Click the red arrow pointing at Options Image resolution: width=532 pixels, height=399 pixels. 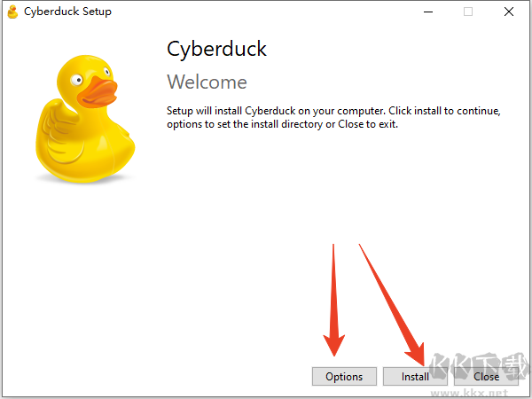(x=335, y=301)
